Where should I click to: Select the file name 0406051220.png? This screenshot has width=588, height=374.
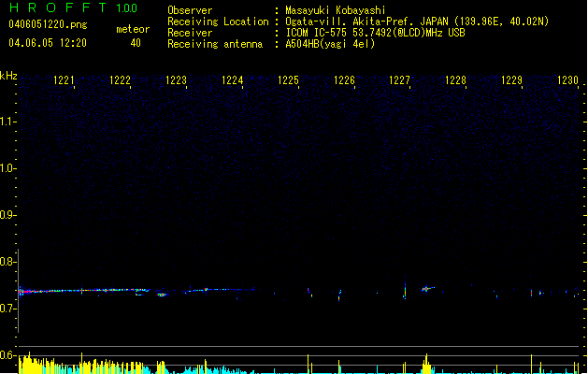(48, 24)
